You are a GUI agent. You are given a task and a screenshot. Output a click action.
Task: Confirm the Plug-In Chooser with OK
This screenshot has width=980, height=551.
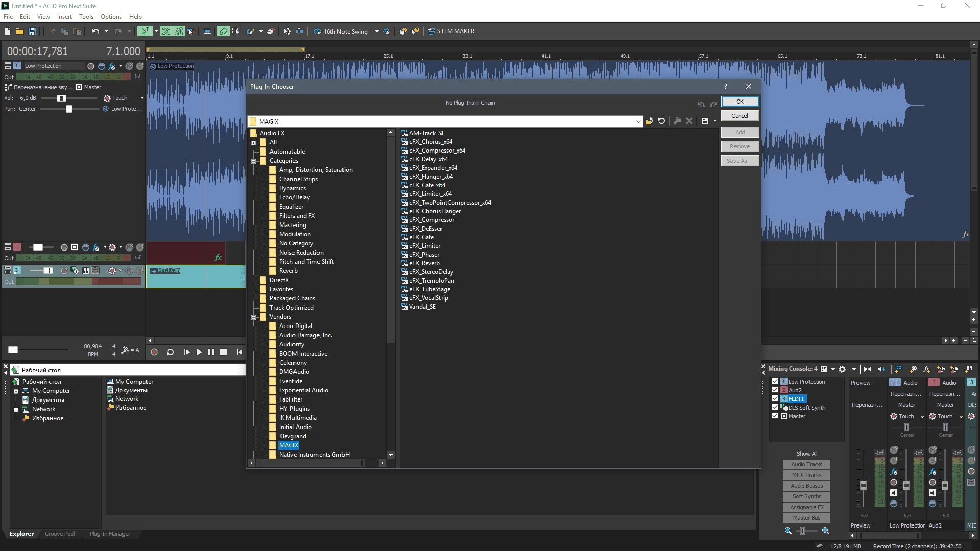pos(740,102)
